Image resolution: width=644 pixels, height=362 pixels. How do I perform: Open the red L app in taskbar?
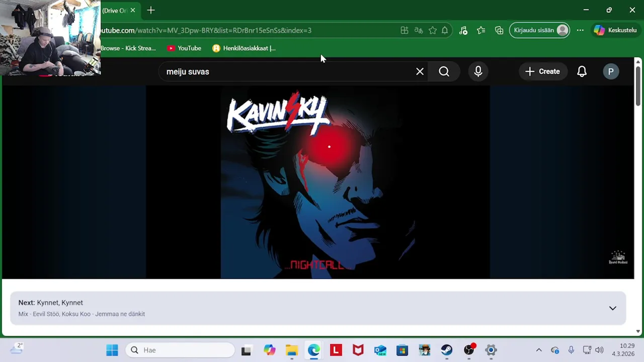click(336, 350)
